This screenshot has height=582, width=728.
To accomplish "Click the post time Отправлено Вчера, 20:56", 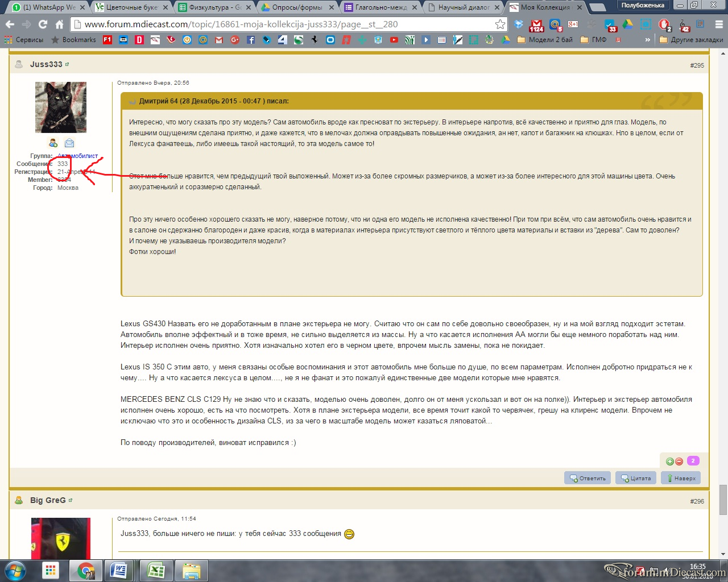I will tap(153, 83).
